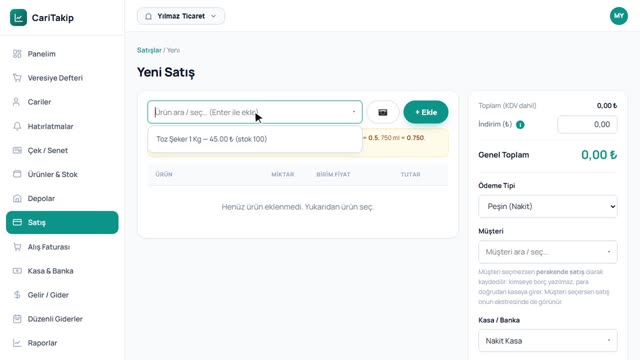640x360 pixels.
Task: Open Depolar in the sidebar
Action: pos(62,198)
